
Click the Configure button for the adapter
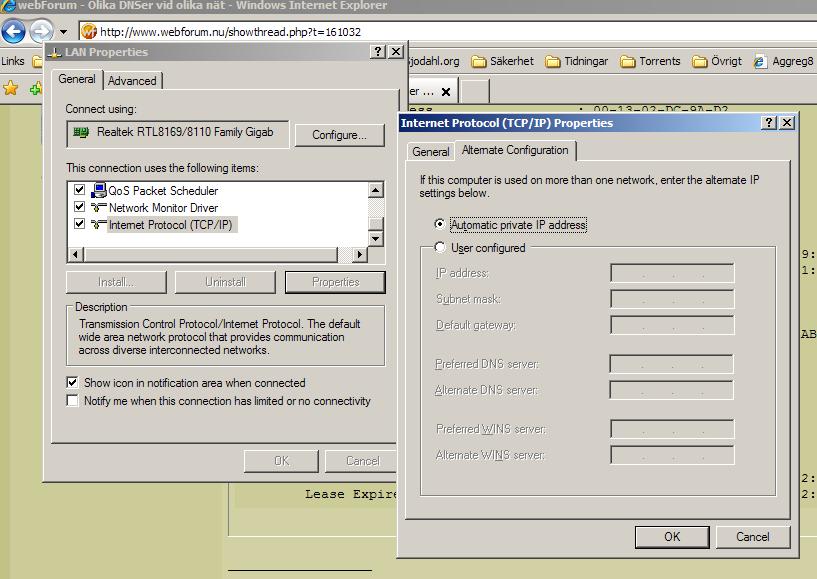tap(339, 135)
